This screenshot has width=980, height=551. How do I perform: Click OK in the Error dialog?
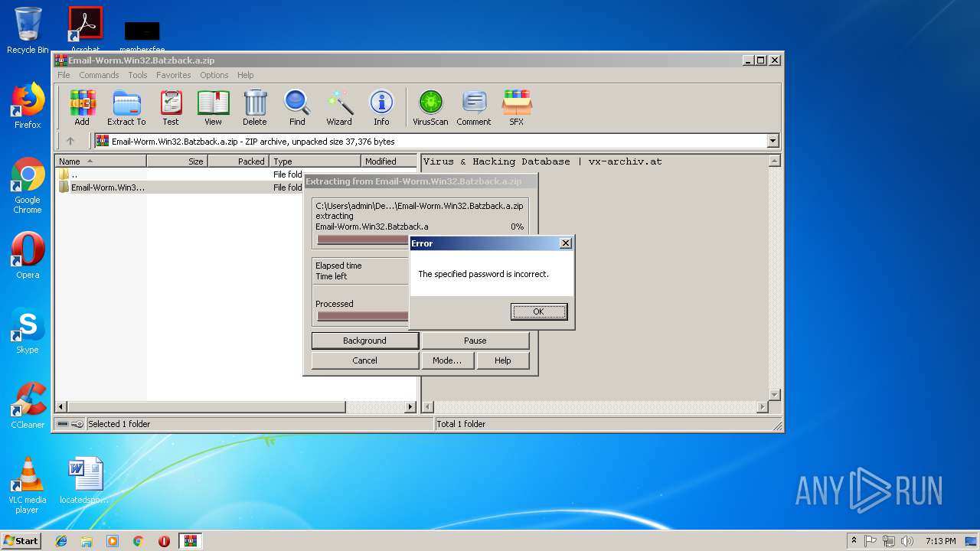[x=539, y=311]
